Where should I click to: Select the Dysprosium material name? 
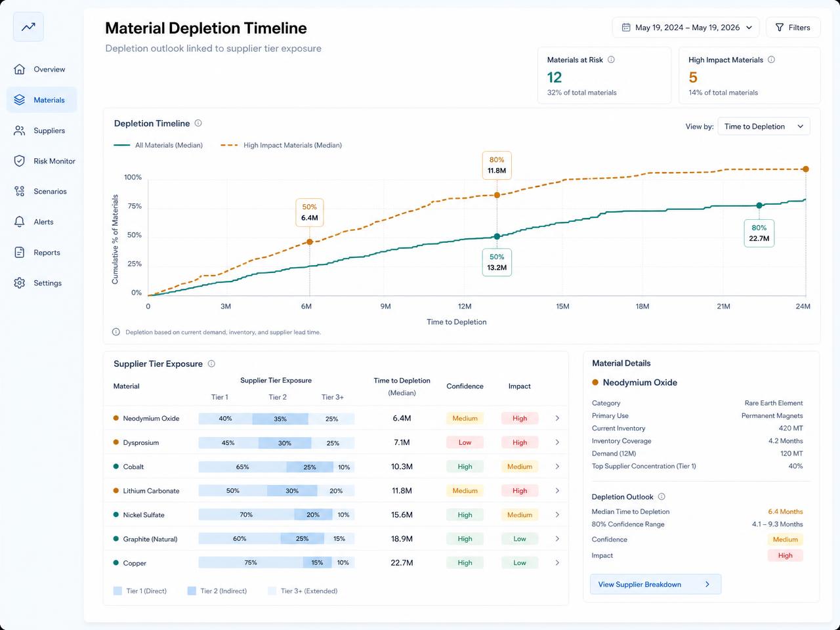coord(141,442)
